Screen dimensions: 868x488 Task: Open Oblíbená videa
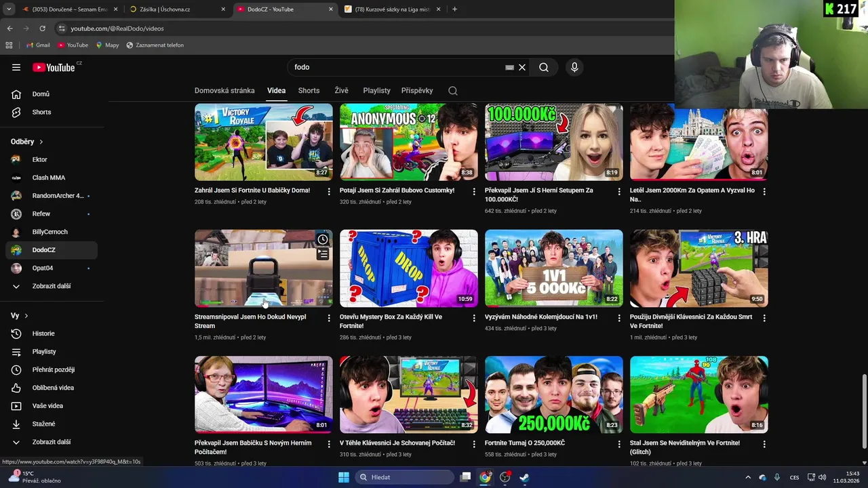point(52,388)
